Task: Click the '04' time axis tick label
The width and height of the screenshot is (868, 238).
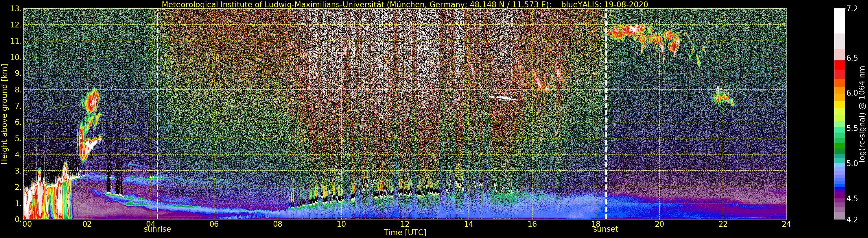Action: (x=151, y=224)
